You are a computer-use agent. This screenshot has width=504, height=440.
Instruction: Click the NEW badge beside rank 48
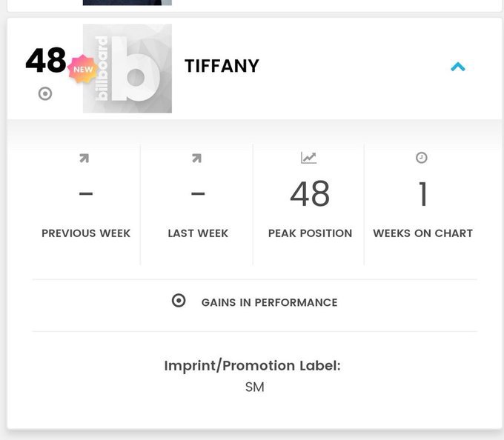82,70
